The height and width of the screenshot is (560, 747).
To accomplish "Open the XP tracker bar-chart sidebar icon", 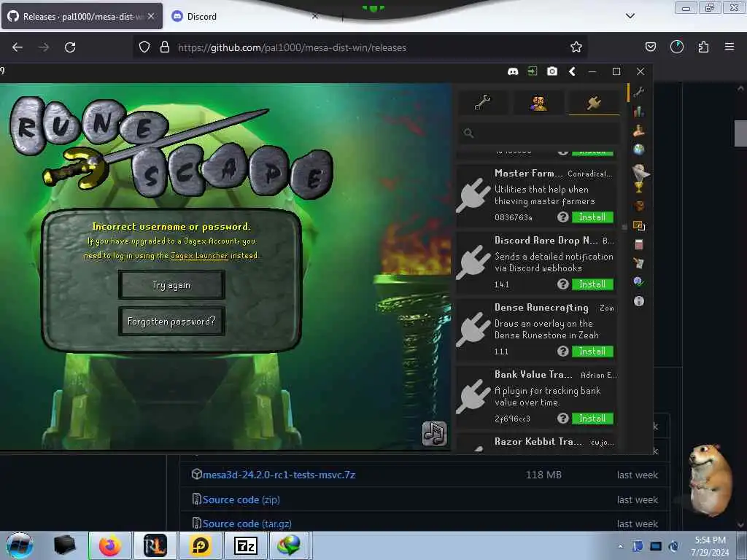I will [639, 111].
